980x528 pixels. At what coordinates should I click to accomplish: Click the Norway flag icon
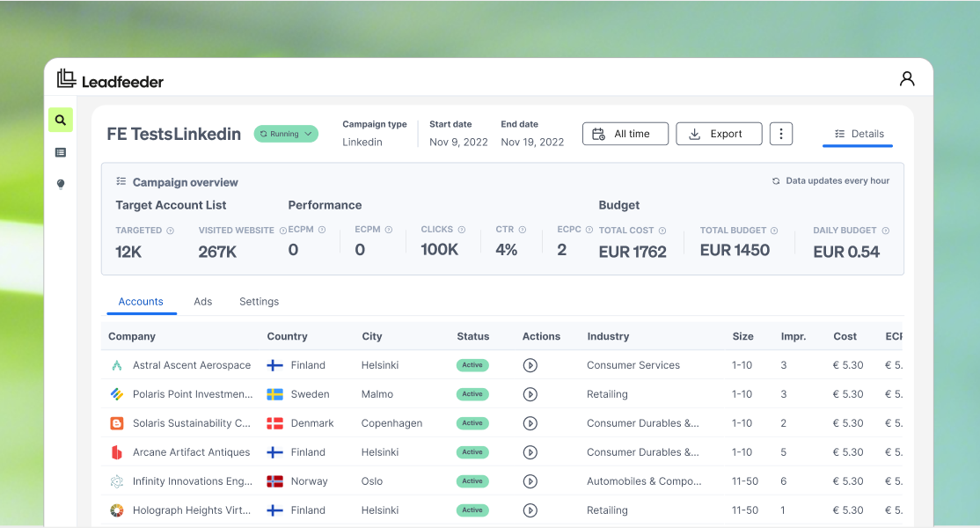(275, 481)
